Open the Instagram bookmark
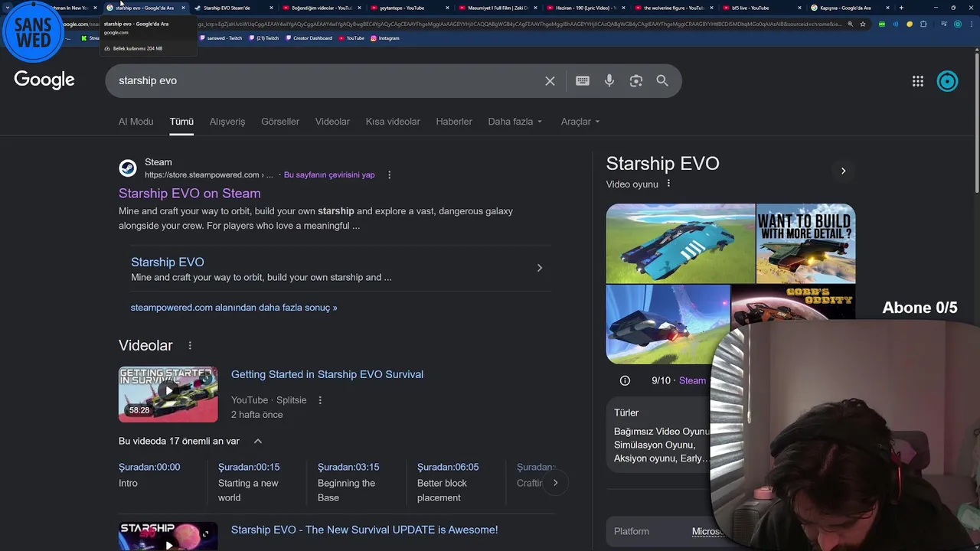Viewport: 980px width, 551px height. tap(384, 37)
